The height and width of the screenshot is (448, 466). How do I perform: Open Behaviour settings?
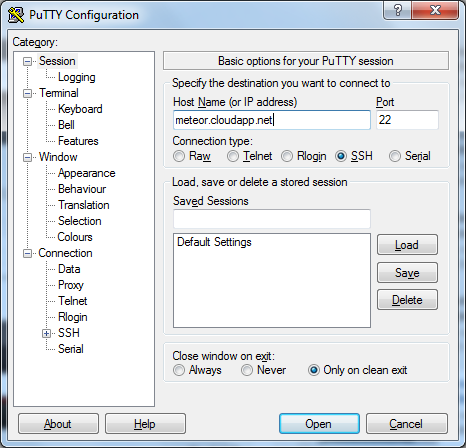[82, 189]
